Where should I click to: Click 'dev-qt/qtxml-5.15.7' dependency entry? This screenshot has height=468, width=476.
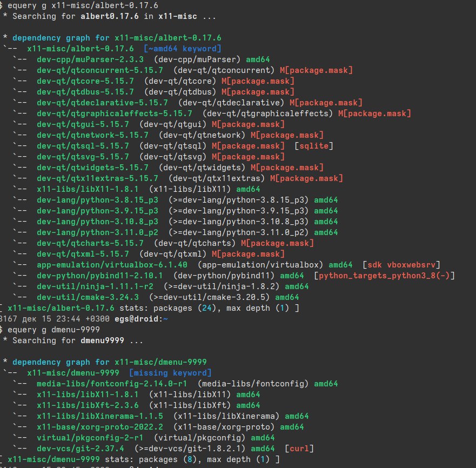click(83, 254)
